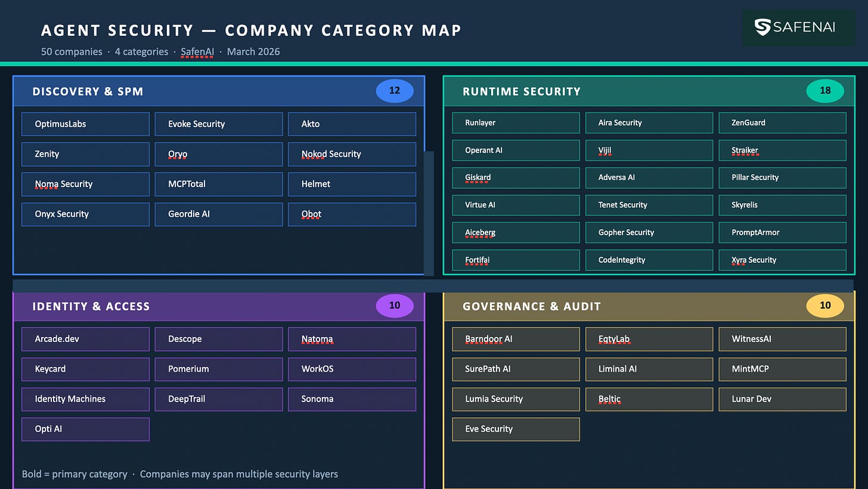
Task: Click the Geordie AI box
Action: coord(219,214)
